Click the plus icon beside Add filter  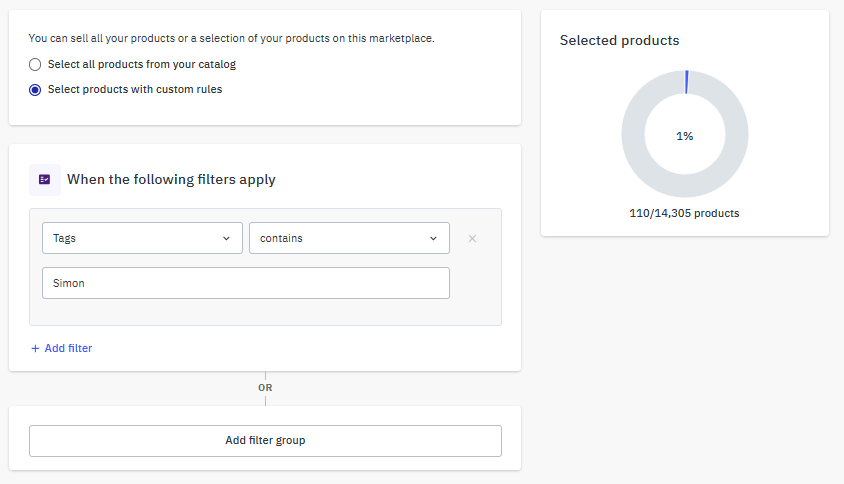click(35, 348)
